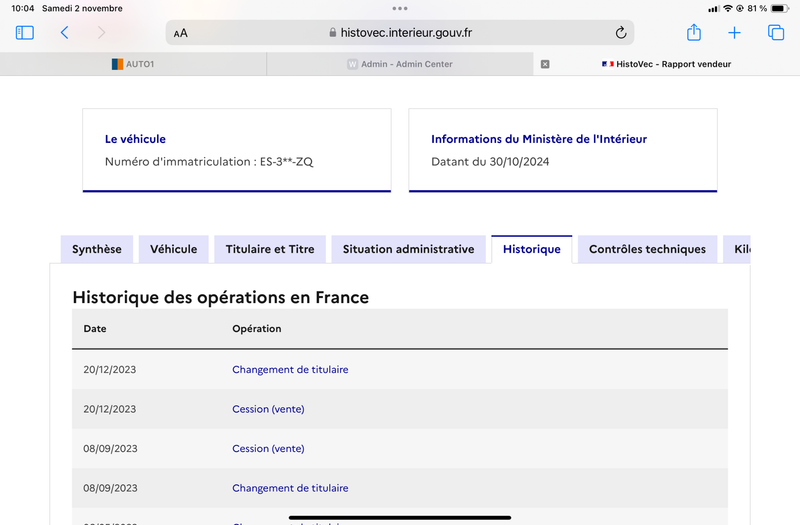Add a new Safari tab

734,33
